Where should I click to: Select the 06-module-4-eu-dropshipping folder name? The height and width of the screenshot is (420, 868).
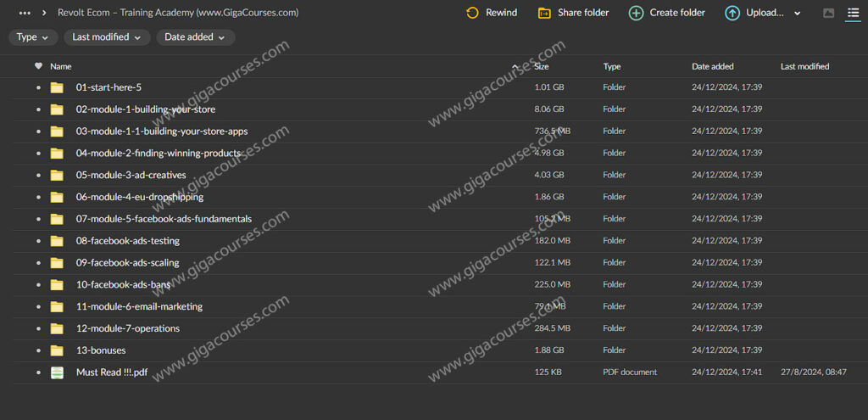pyautogui.click(x=140, y=197)
